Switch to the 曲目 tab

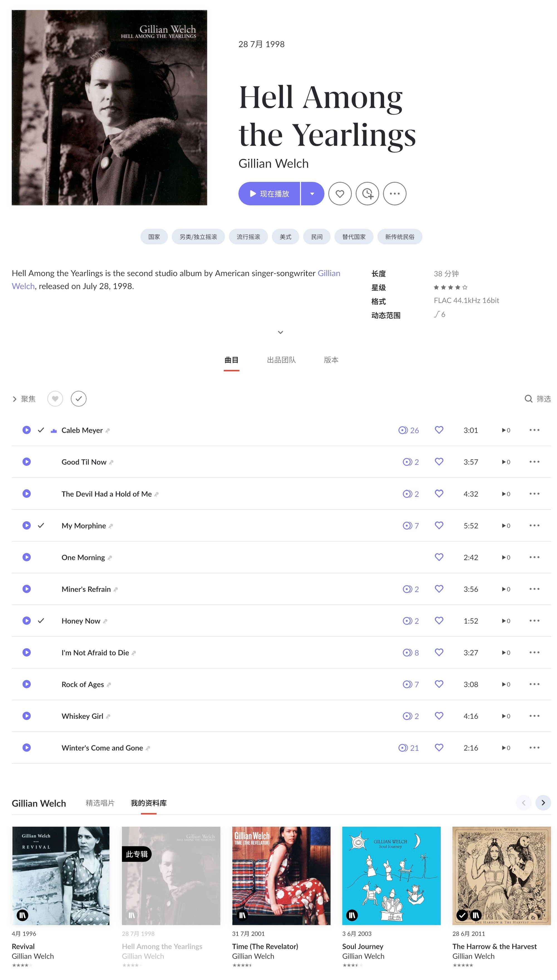click(x=231, y=360)
